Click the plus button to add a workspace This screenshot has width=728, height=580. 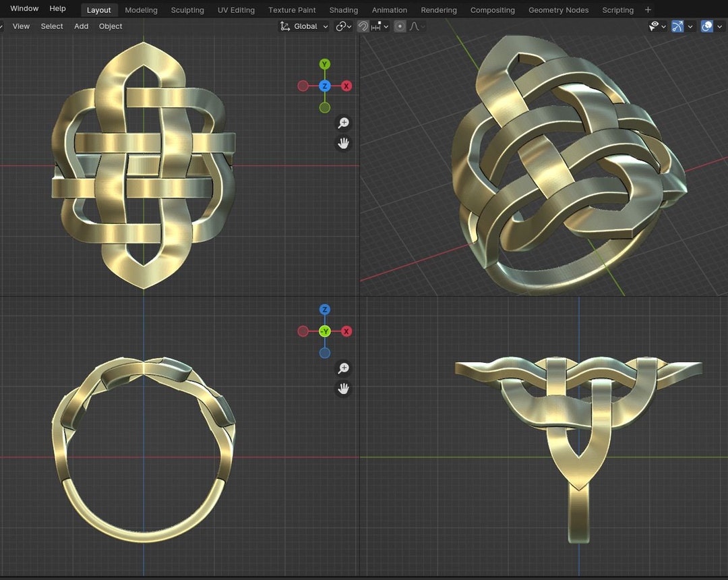(x=648, y=10)
